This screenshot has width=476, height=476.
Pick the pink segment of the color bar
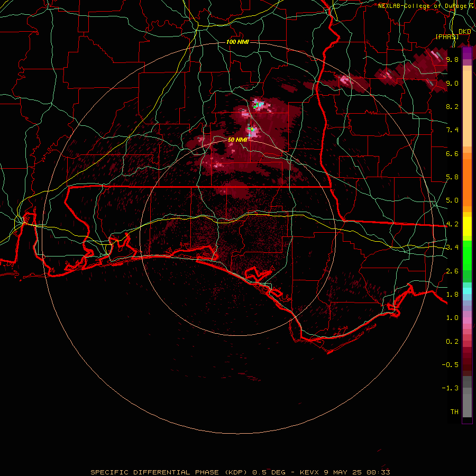pos(467,320)
